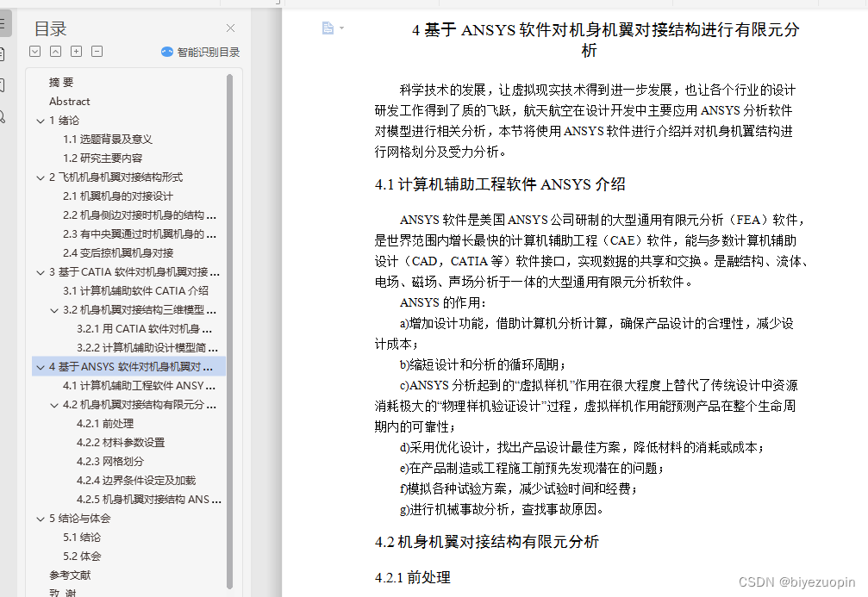Click 智能识别目录 smart outline button
868x597 pixels.
[200, 52]
